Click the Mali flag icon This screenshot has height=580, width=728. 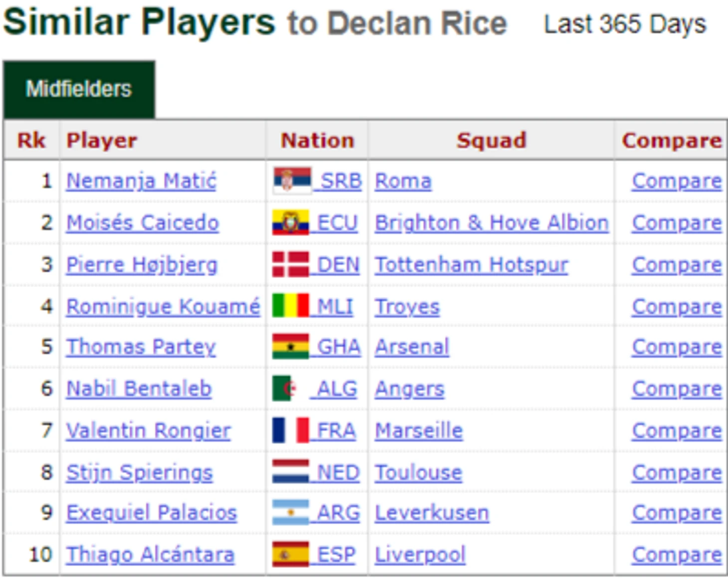pyautogui.click(x=291, y=306)
